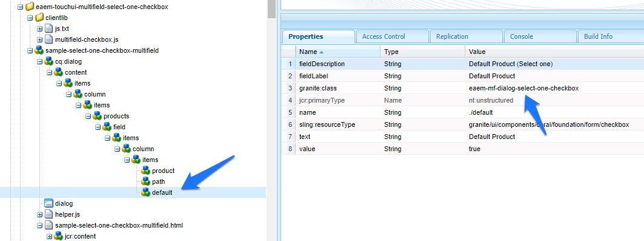Expand the helper.js tree node

coord(40,214)
